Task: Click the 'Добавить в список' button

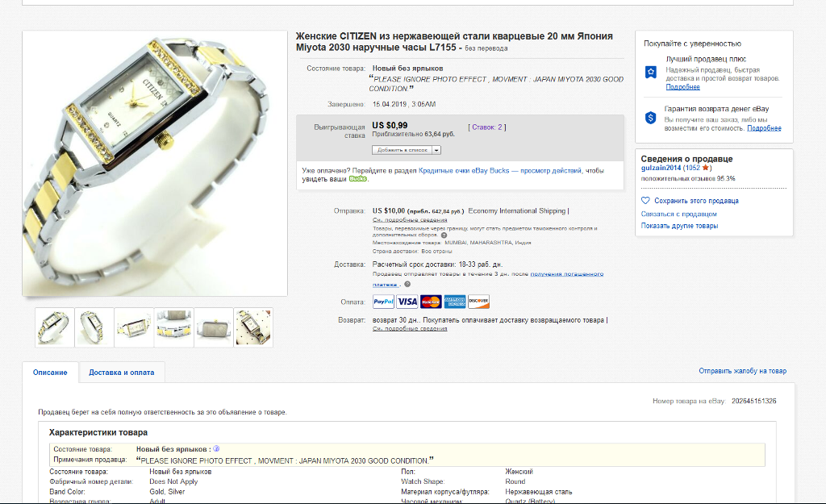Action: [402, 150]
